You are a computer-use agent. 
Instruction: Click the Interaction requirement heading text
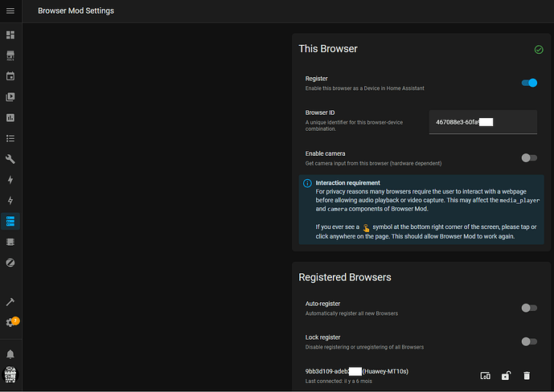[x=347, y=183]
